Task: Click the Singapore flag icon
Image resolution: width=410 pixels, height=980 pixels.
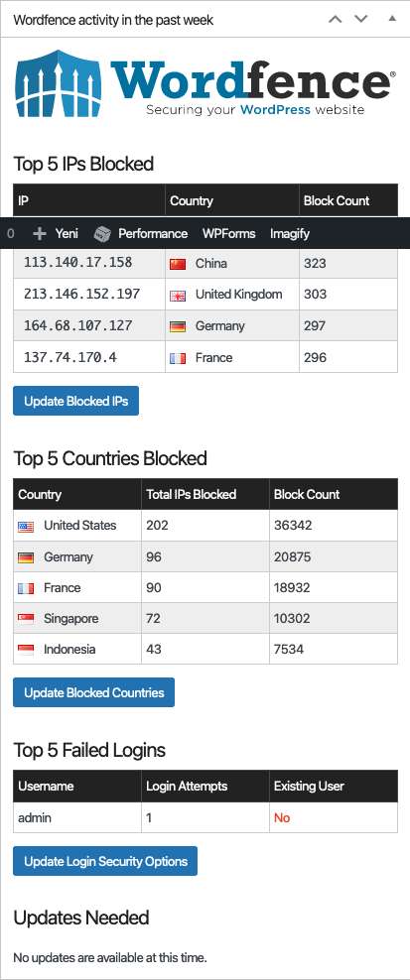Action: pyautogui.click(x=26, y=619)
